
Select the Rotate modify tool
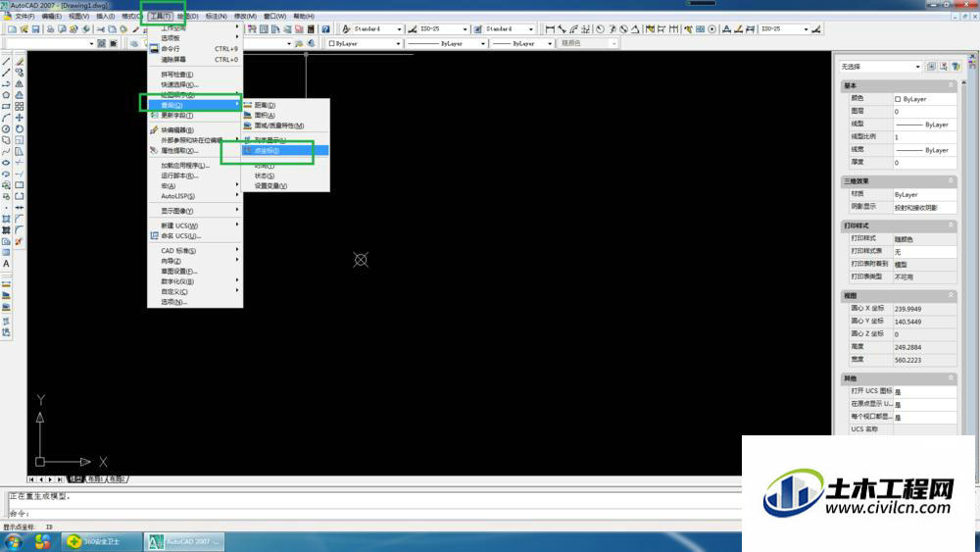(20, 128)
